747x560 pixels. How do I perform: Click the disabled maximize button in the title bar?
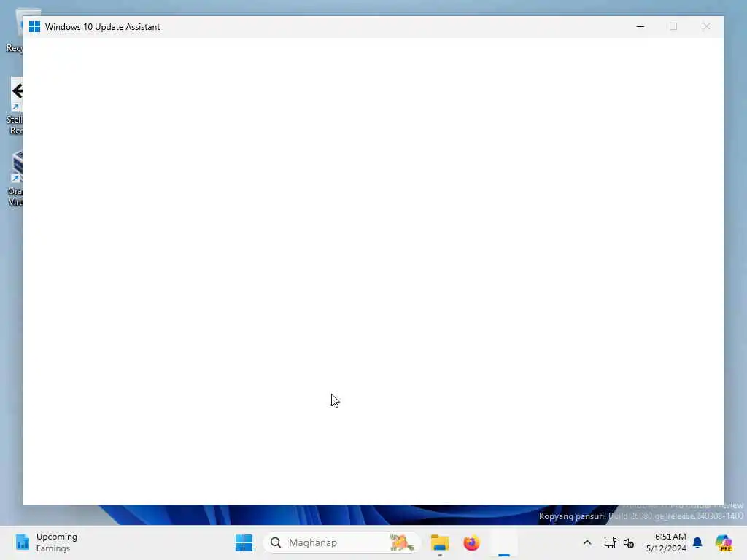673,27
